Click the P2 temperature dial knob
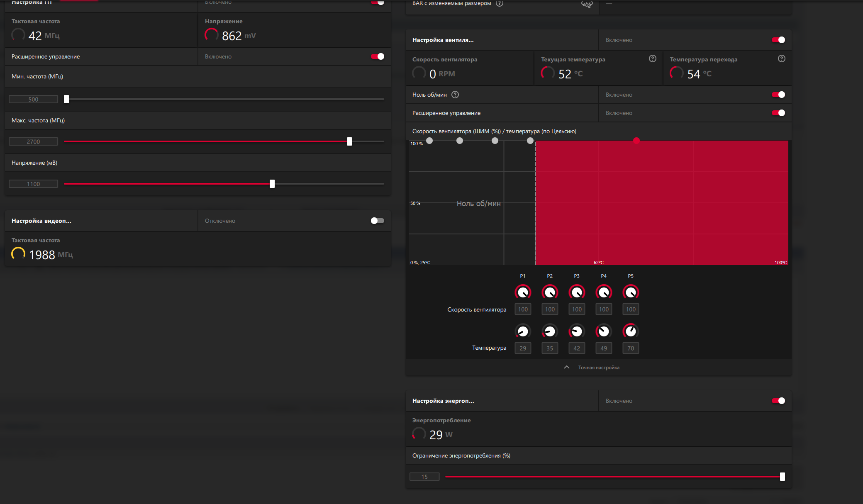This screenshot has width=863, height=504. [x=550, y=331]
